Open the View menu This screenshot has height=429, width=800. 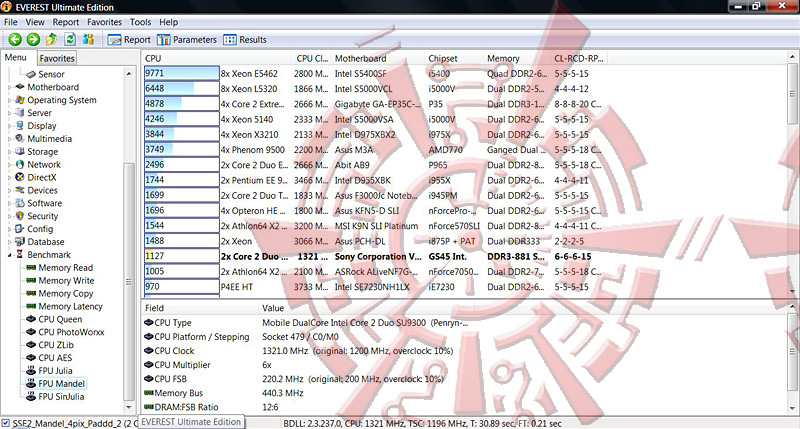click(x=35, y=22)
